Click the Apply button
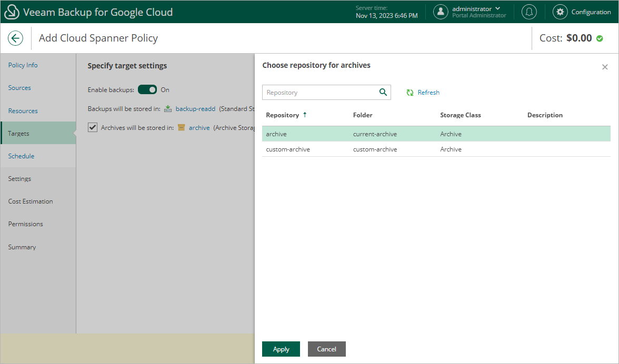 [x=281, y=349]
